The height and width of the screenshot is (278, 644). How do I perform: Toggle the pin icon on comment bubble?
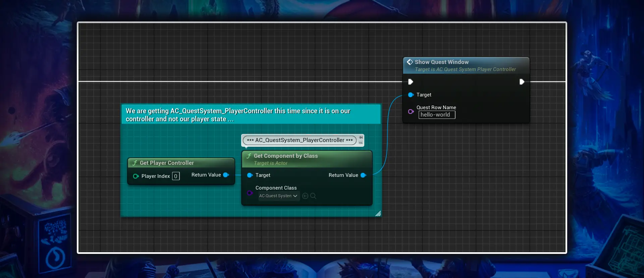[x=361, y=137]
